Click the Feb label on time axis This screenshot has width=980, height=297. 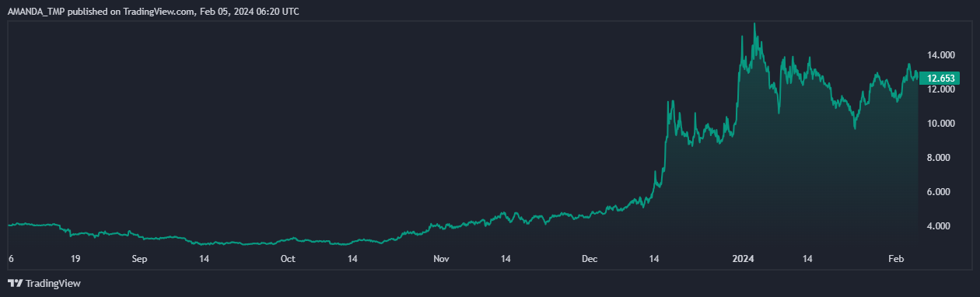pyautogui.click(x=897, y=258)
